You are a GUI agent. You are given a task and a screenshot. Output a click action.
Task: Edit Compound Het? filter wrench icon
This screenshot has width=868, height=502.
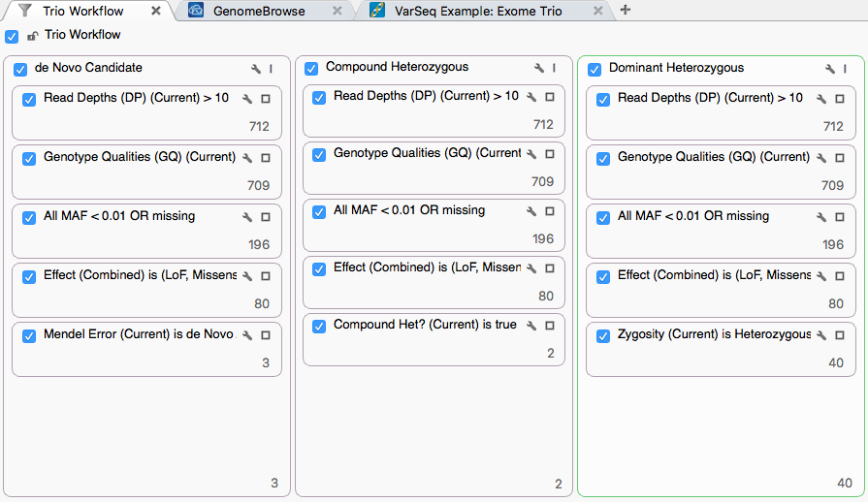531,326
